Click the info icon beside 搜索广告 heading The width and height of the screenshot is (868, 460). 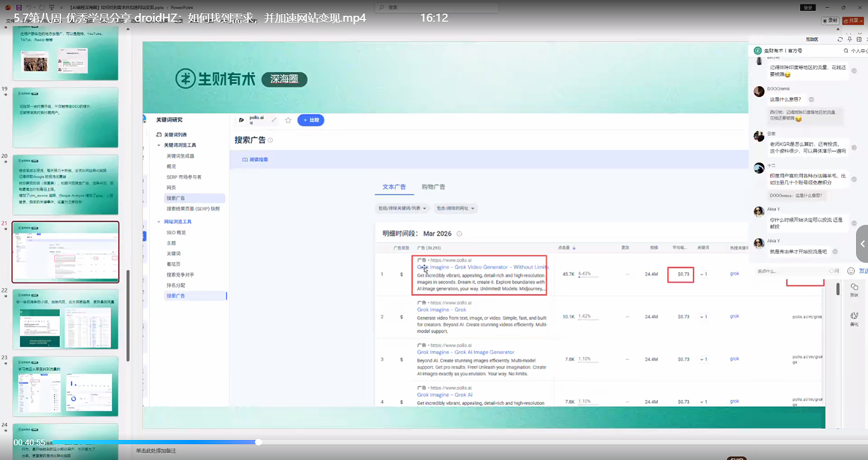(x=270, y=140)
